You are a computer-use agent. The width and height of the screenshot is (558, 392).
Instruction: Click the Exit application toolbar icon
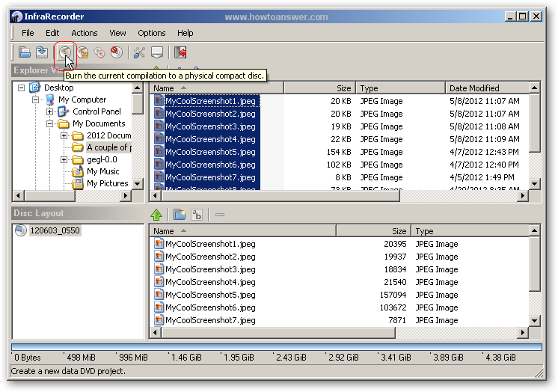(x=180, y=52)
